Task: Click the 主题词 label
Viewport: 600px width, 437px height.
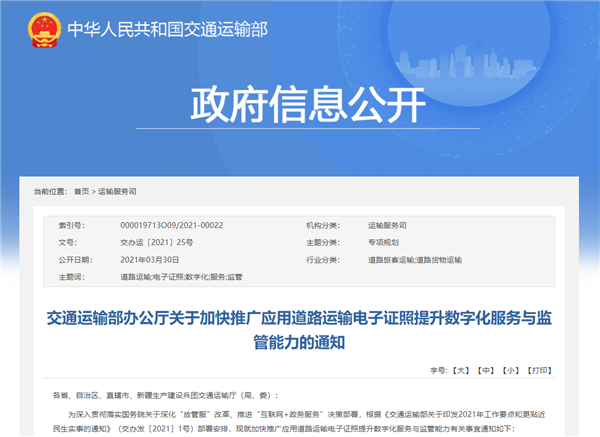Action: (72, 277)
